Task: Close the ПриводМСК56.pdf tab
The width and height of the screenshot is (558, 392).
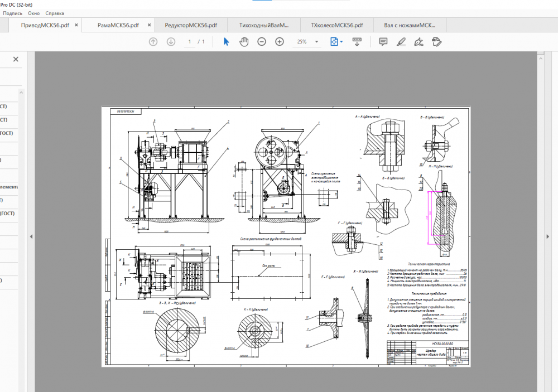Action: tap(76, 25)
